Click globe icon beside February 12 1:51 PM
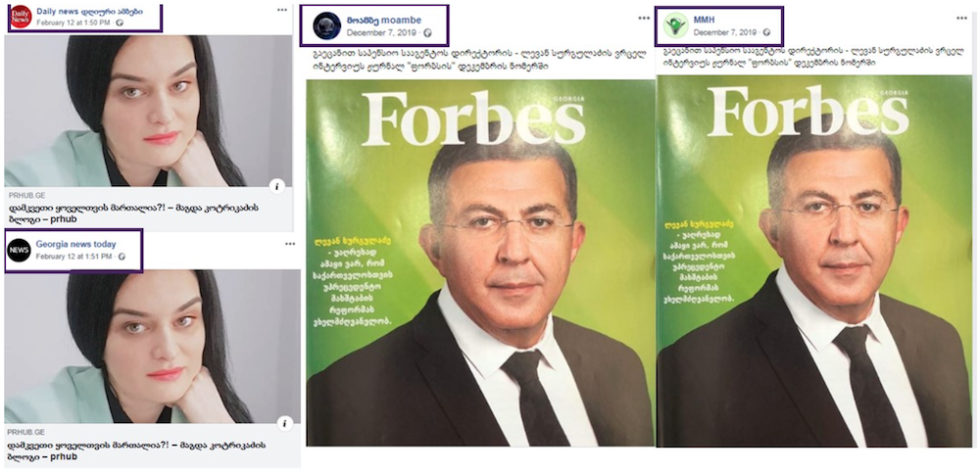980x473 pixels. pos(122,257)
